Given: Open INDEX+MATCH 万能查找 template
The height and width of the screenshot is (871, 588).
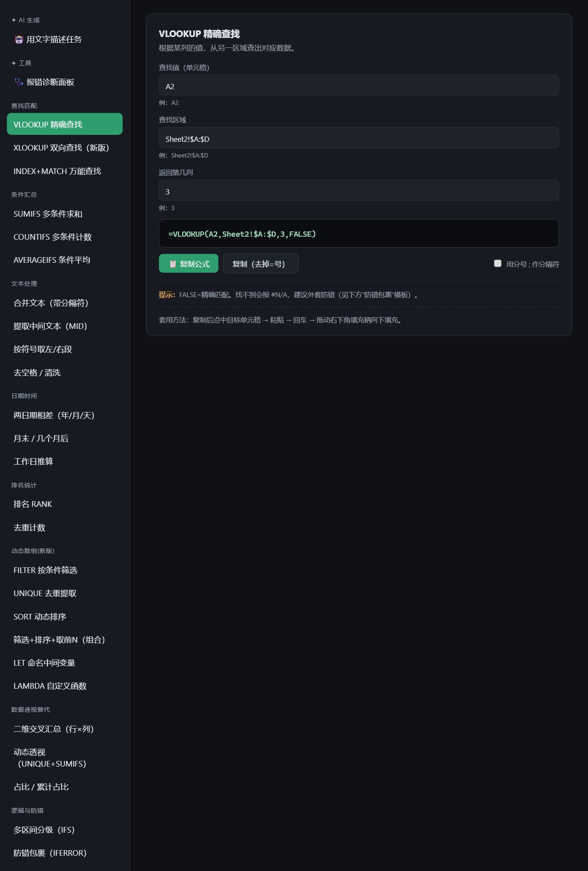Looking at the screenshot, I should 65,171.
